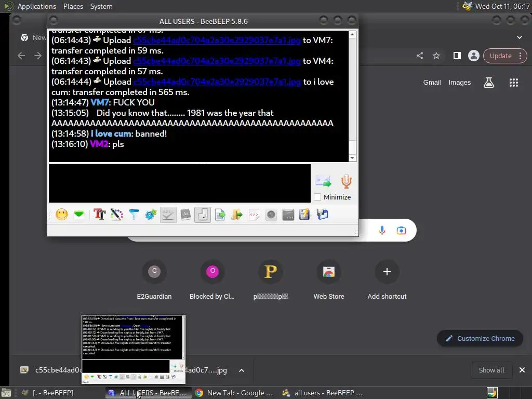
Task: Click the dark window screenshot icon
Action: click(x=288, y=215)
